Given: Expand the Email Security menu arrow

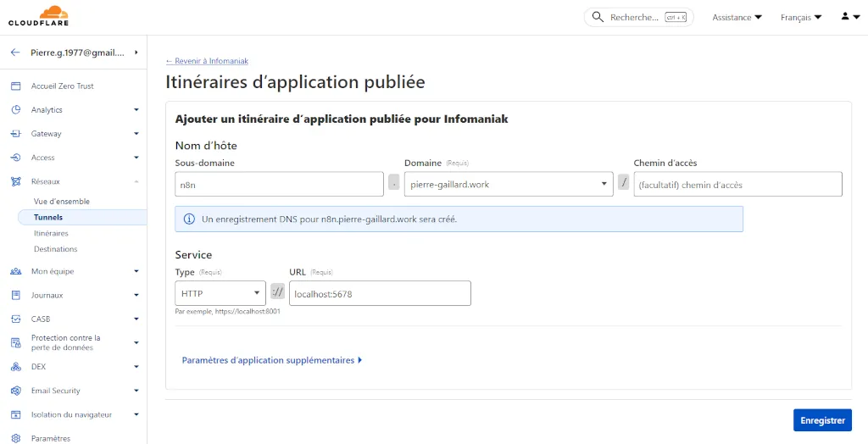Looking at the screenshot, I should click(x=136, y=391).
